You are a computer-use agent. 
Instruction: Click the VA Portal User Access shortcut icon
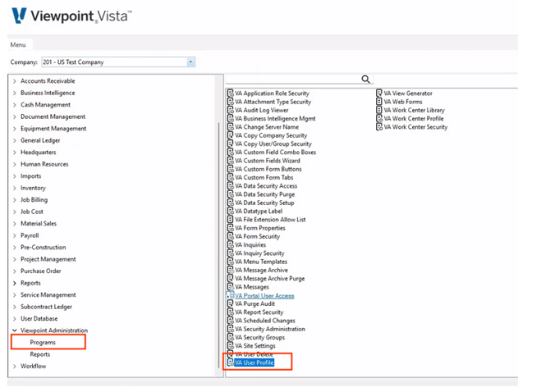pyautogui.click(x=231, y=295)
